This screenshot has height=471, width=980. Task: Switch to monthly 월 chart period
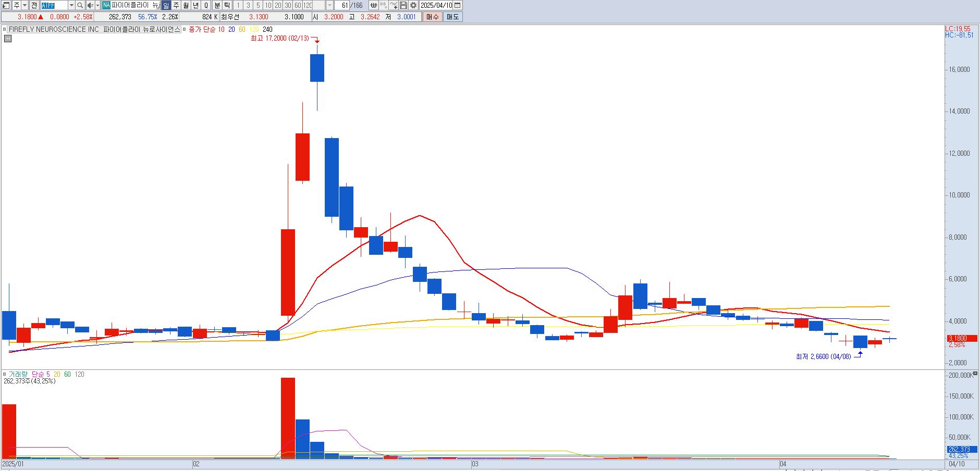click(186, 5)
